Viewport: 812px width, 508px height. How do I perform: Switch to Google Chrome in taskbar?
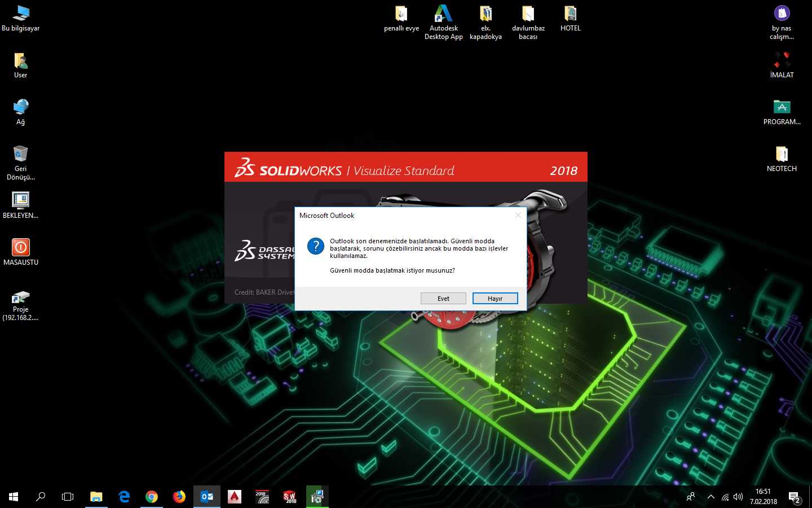(x=152, y=497)
